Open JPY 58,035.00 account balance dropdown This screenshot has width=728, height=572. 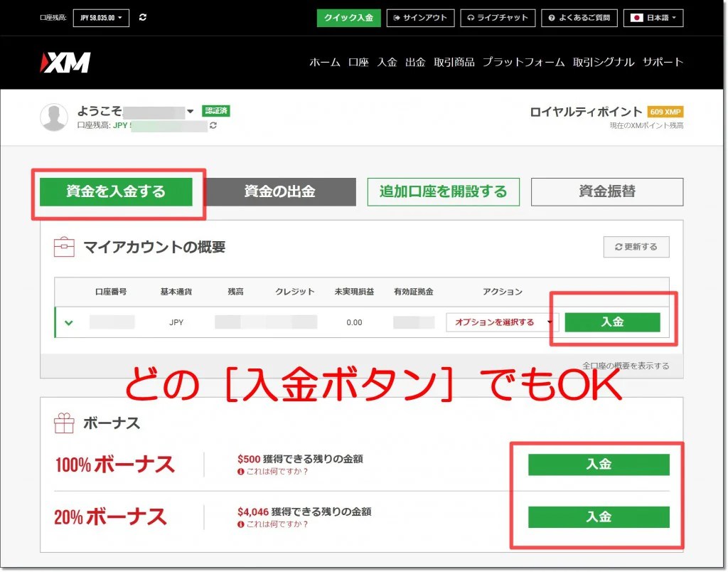101,18
